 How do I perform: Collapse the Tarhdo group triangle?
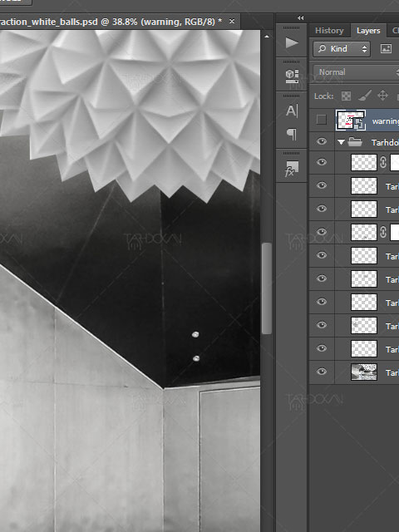coord(341,142)
